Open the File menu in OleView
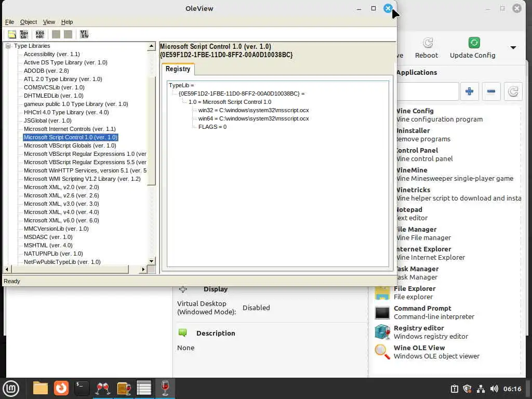This screenshot has width=532, height=399. (x=9, y=22)
